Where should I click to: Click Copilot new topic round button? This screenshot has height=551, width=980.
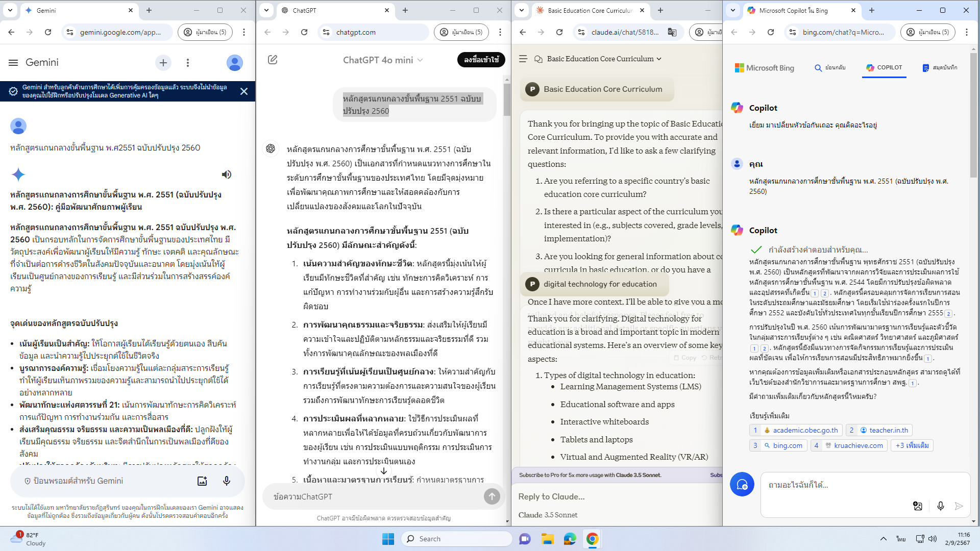click(x=742, y=484)
